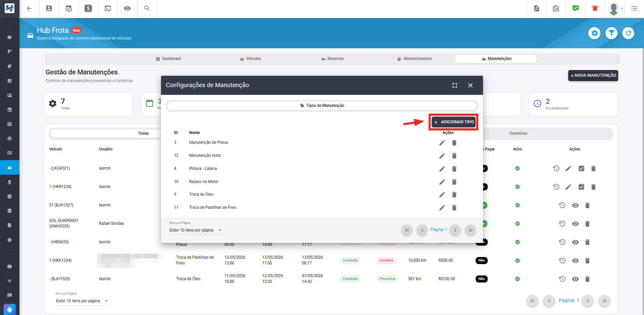Delete the Troca de Óleo maintenance type
644x315 pixels.
pos(454,195)
